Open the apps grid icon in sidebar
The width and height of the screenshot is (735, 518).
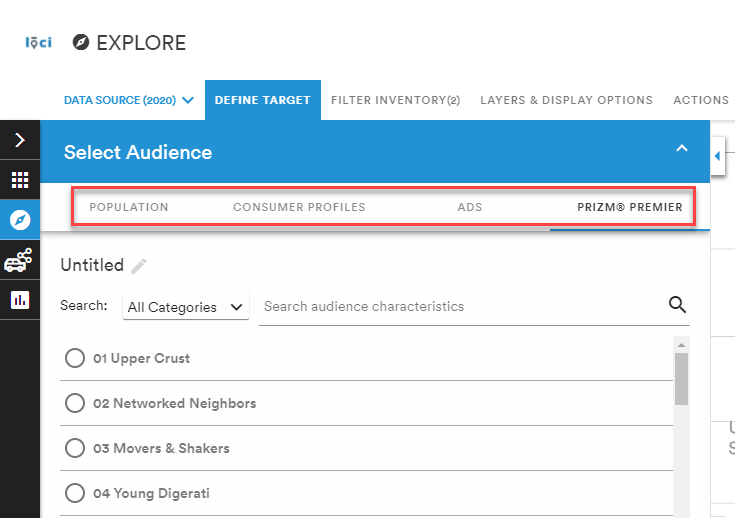pyautogui.click(x=20, y=180)
